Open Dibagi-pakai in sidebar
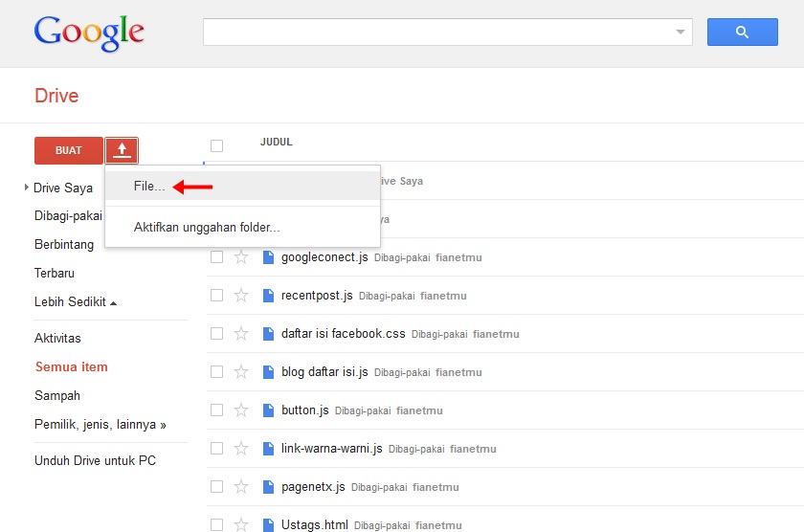804x532 pixels. click(x=68, y=216)
